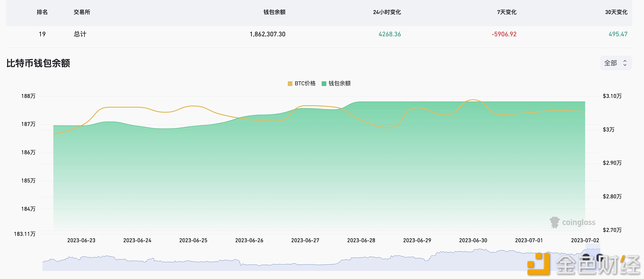Click the 2023-06-29 x-axis date label
Viewport: 644px width, 279px height.
(x=417, y=240)
